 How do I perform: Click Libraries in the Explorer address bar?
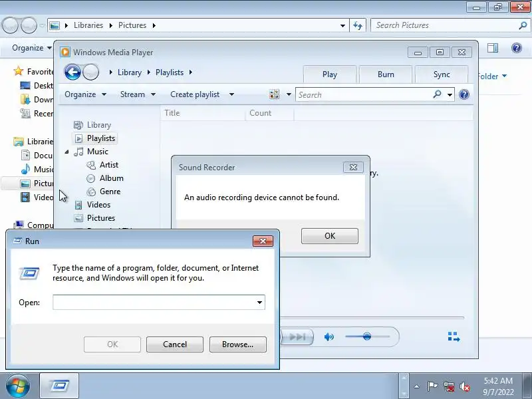[x=88, y=25]
